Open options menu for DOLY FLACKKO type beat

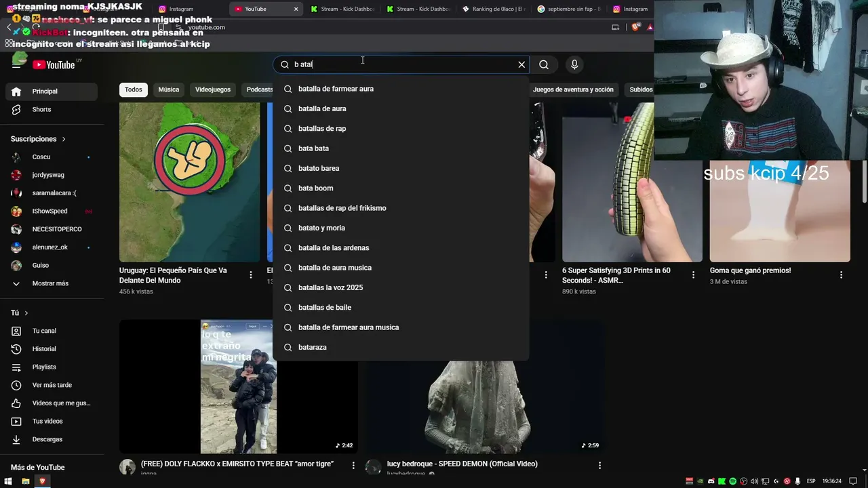click(x=353, y=466)
